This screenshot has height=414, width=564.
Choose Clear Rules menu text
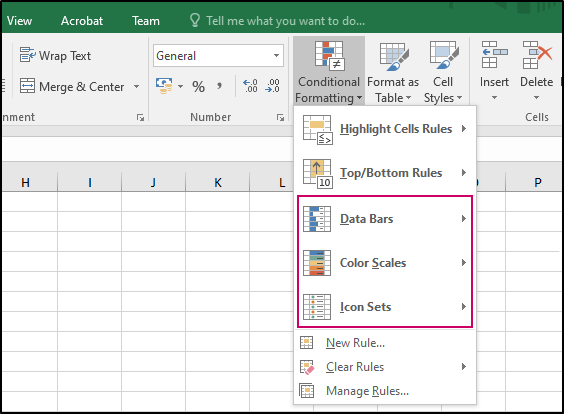pyautogui.click(x=355, y=367)
